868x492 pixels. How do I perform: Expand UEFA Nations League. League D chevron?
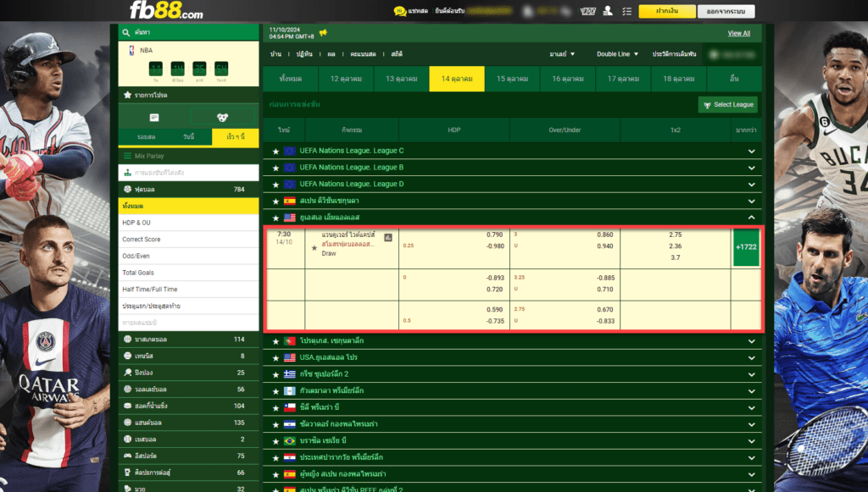(751, 184)
